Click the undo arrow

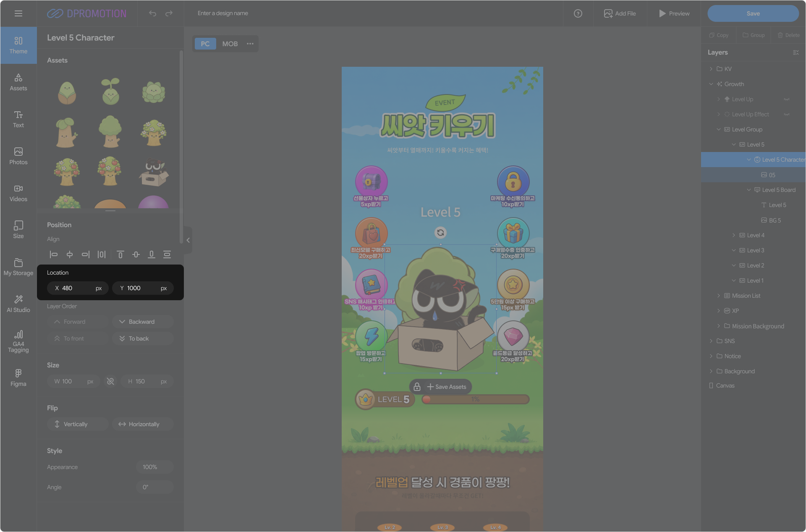coord(152,13)
